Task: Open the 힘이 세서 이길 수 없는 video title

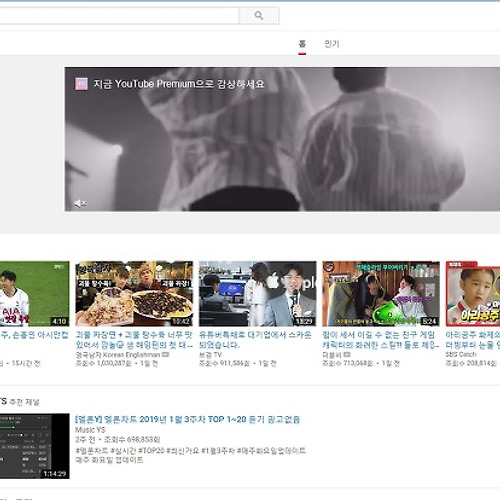Action: (380, 340)
